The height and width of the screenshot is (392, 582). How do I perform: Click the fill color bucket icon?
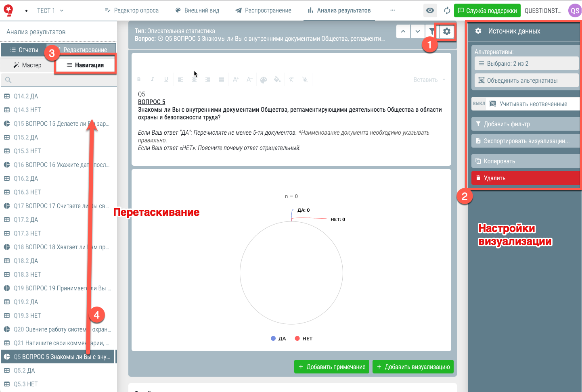pyautogui.click(x=277, y=79)
